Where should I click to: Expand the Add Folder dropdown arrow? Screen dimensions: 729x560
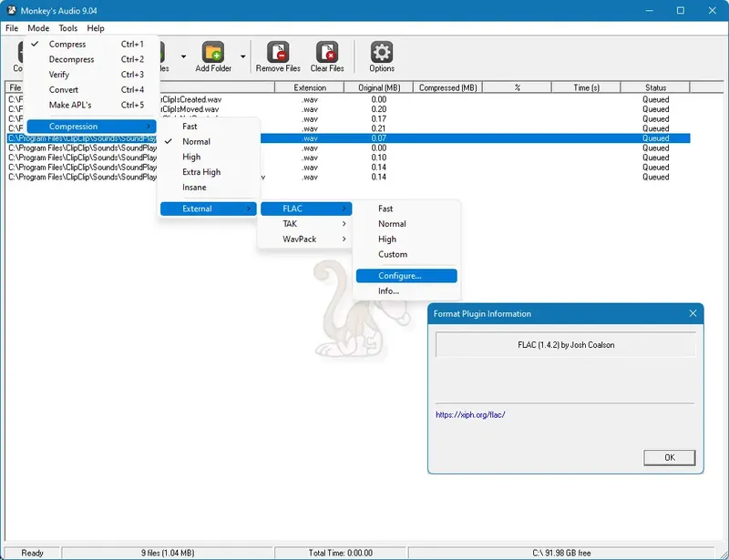[x=242, y=56]
